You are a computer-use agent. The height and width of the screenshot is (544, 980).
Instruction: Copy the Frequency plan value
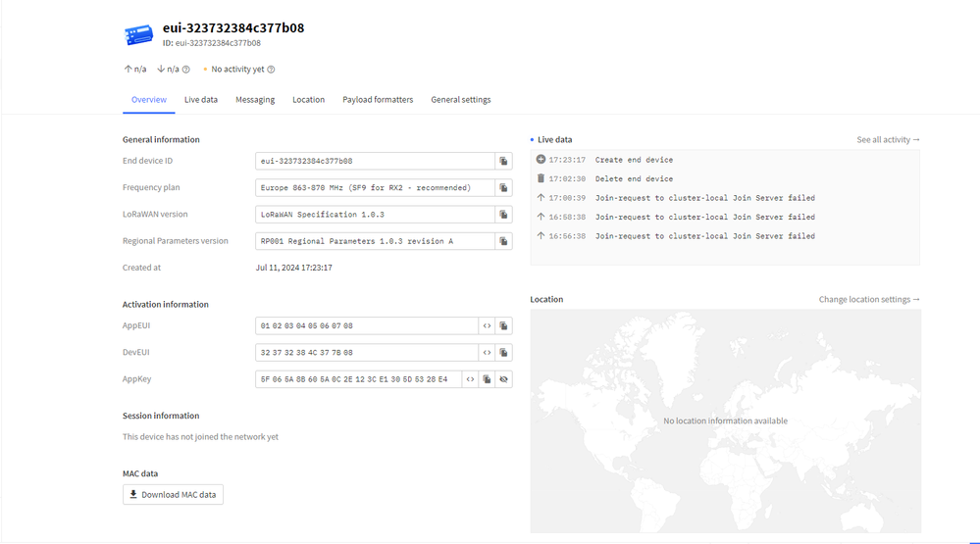coord(503,187)
